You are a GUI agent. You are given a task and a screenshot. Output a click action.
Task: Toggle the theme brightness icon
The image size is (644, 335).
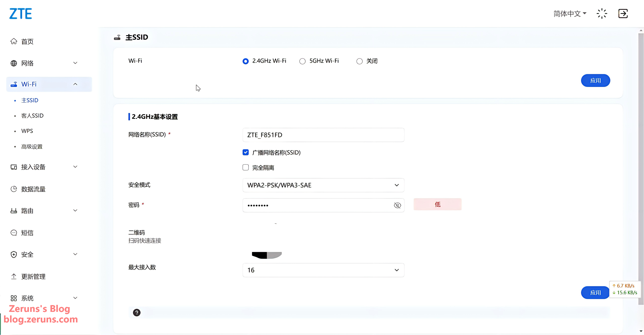(602, 14)
